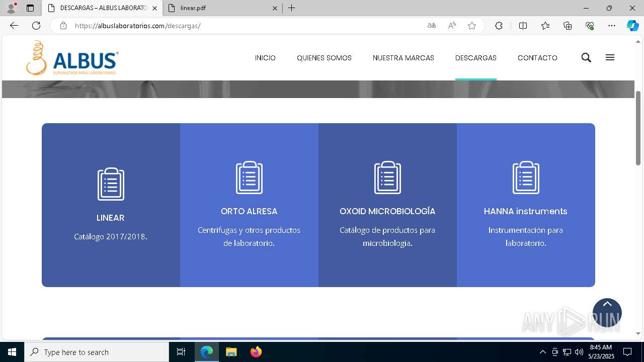This screenshot has height=362, width=644.
Task: Enable split screen view
Action: 523,26
